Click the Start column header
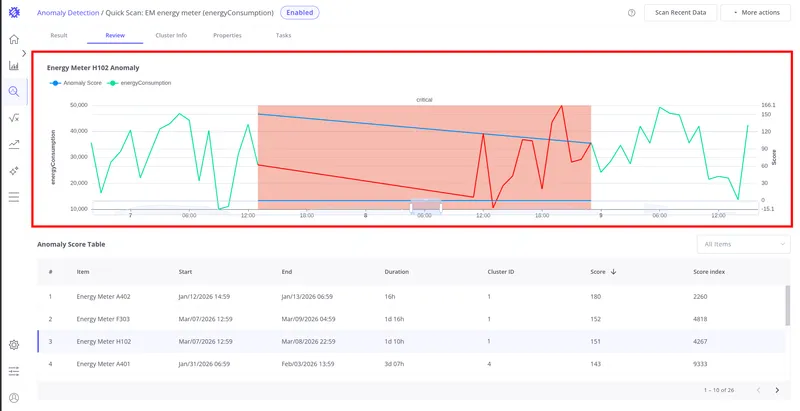This screenshot has height=411, width=800. pyautogui.click(x=185, y=272)
